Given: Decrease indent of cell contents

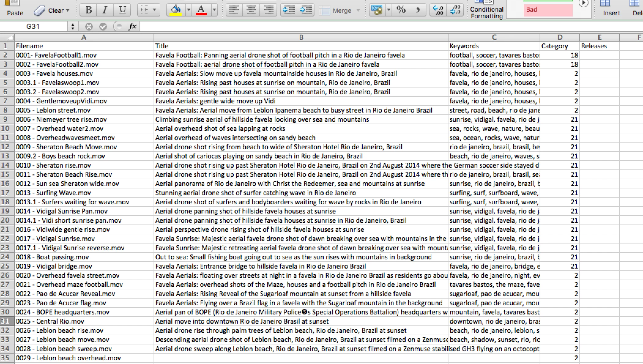Looking at the screenshot, I should [288, 10].
